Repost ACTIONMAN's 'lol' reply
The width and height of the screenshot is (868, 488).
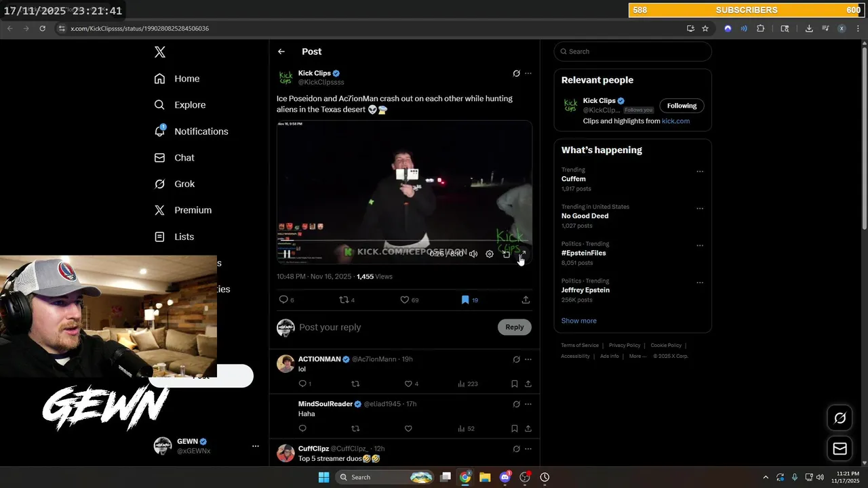355,384
